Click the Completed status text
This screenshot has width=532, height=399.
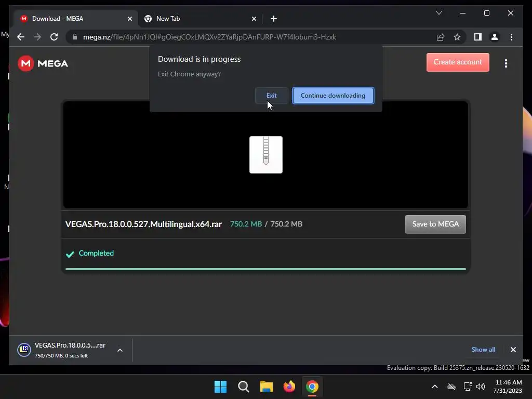point(96,253)
